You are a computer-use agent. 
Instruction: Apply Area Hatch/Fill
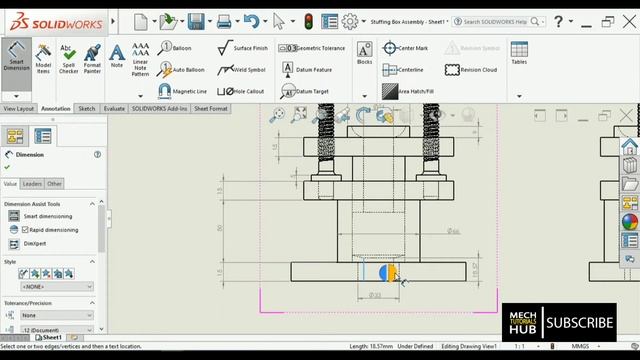408,91
